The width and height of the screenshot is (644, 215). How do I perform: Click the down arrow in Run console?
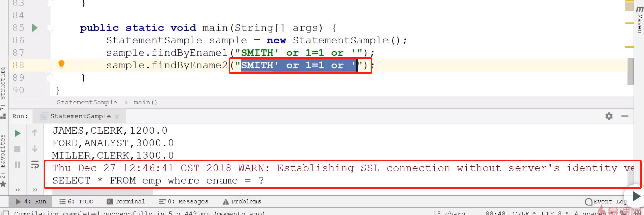35,149
